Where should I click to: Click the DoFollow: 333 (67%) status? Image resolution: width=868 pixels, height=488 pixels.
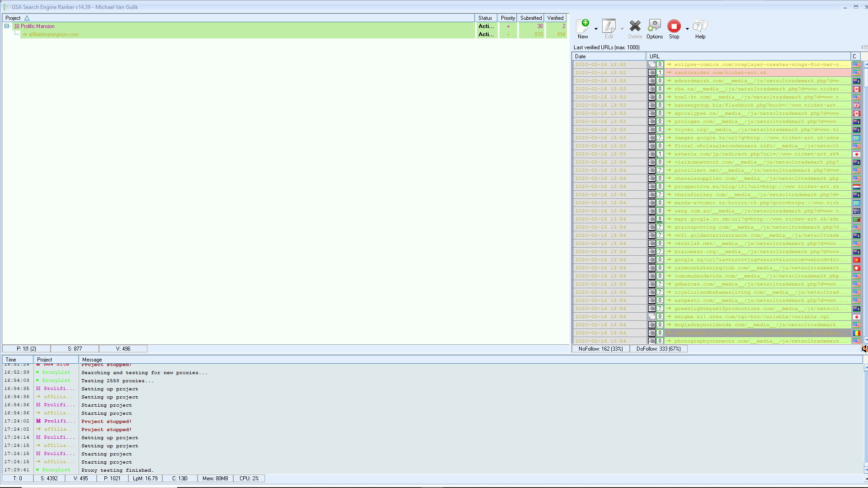(659, 349)
